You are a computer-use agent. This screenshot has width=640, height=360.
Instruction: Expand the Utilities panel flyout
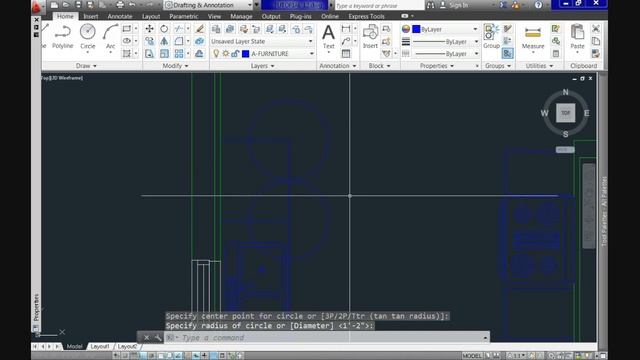[539, 66]
